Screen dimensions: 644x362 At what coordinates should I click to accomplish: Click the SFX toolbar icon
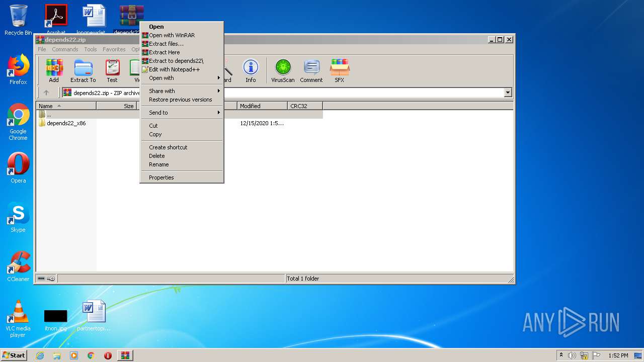point(340,71)
